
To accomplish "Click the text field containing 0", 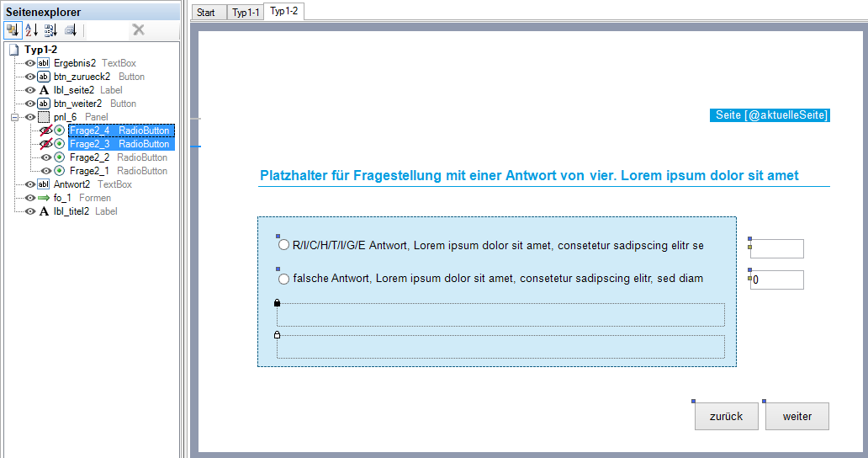I will 777,280.
